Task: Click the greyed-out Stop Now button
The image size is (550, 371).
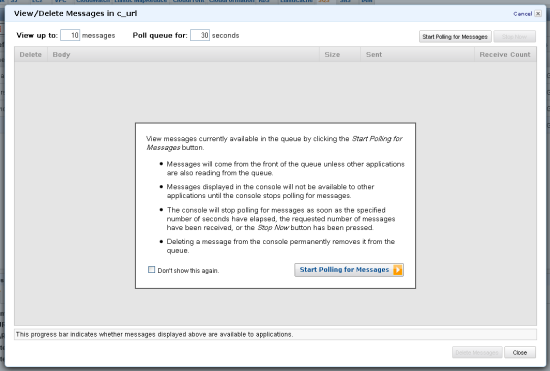Action: [514, 36]
